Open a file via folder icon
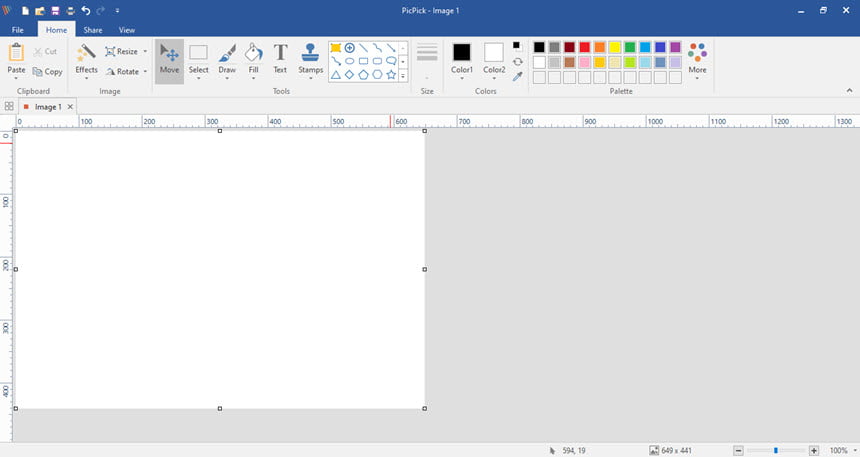This screenshot has height=457, width=860. 40,10
